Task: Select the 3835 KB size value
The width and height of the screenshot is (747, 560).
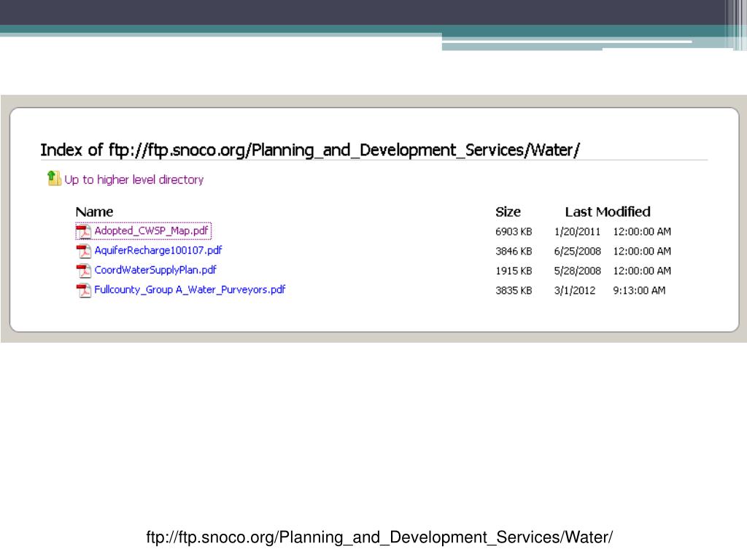Action: [x=514, y=290]
